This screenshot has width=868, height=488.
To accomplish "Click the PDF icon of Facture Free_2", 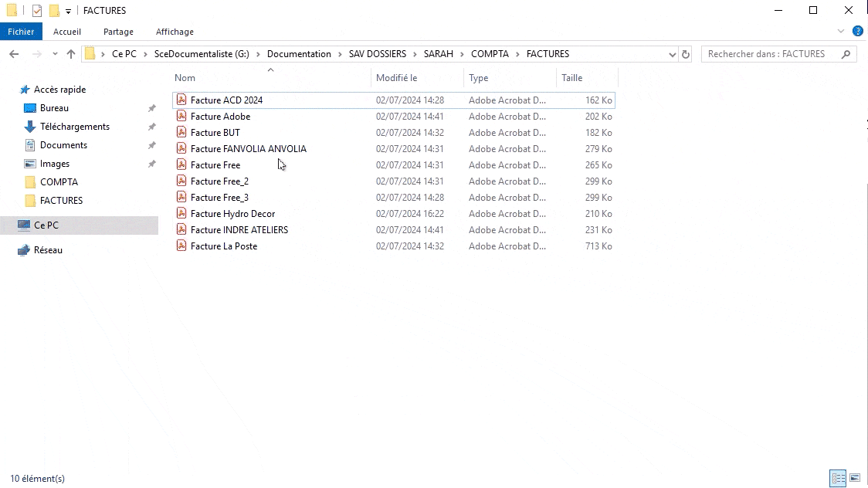I will point(181,181).
